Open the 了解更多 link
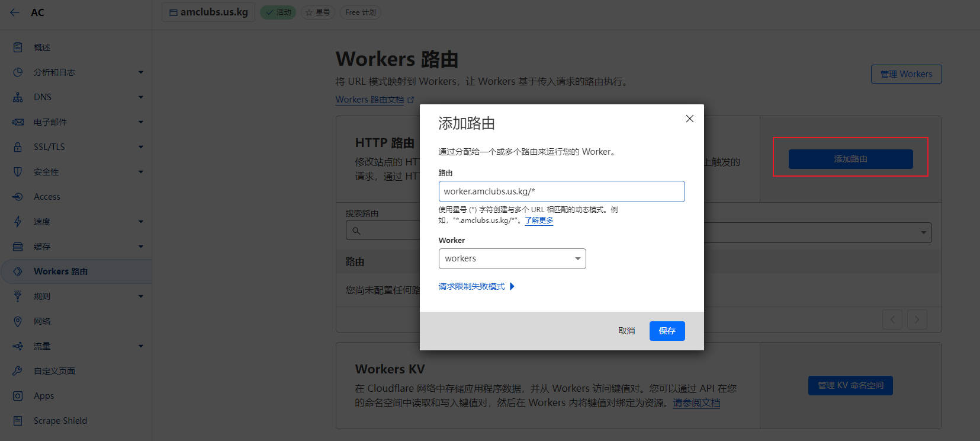Viewport: 980px width, 441px height. click(x=539, y=220)
